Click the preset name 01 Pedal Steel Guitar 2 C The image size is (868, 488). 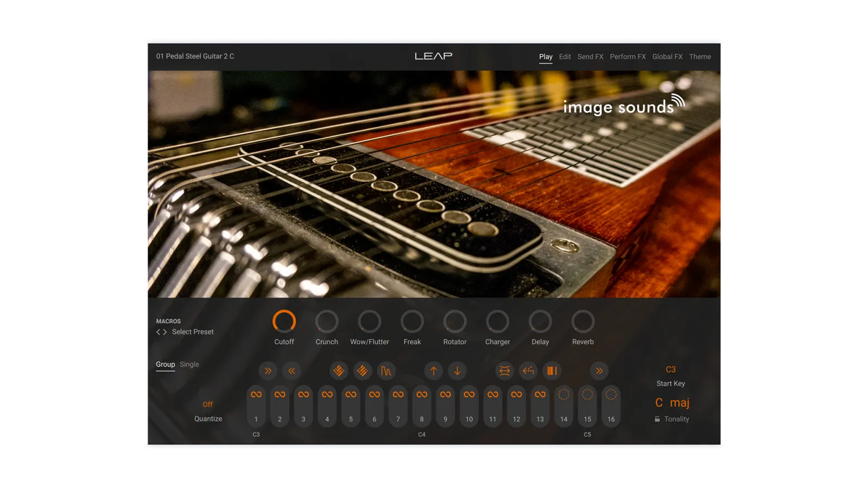click(195, 56)
